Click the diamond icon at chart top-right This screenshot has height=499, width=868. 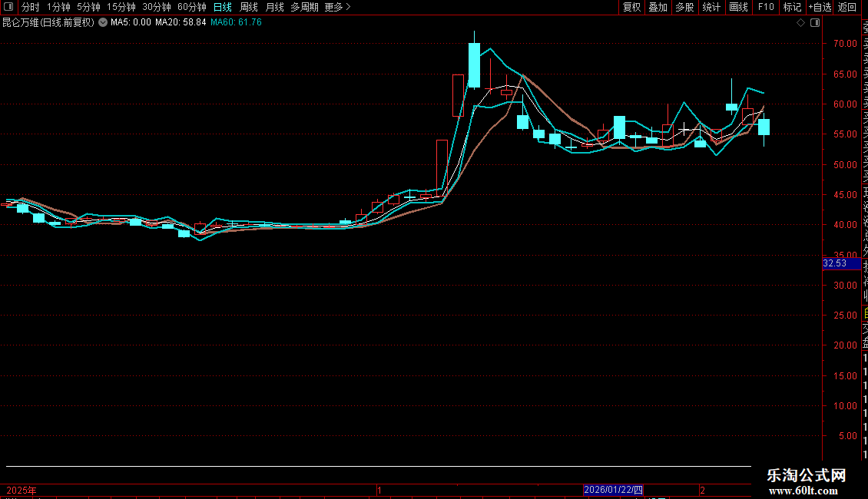[800, 23]
